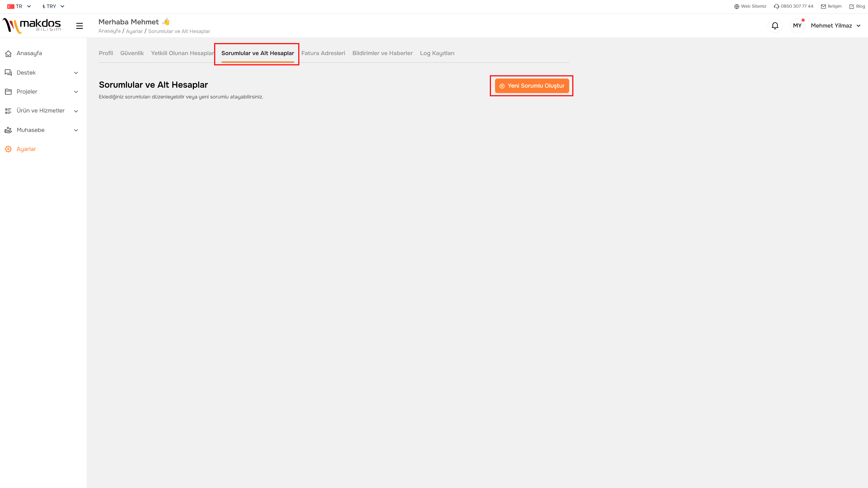Image resolution: width=868 pixels, height=488 pixels.
Task: Open the TR language dropdown
Action: tap(19, 6)
